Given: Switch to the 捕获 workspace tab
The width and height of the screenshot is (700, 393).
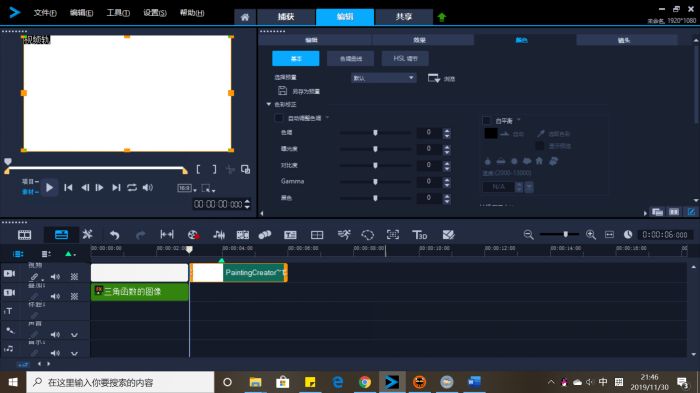Looking at the screenshot, I should pyautogui.click(x=286, y=17).
